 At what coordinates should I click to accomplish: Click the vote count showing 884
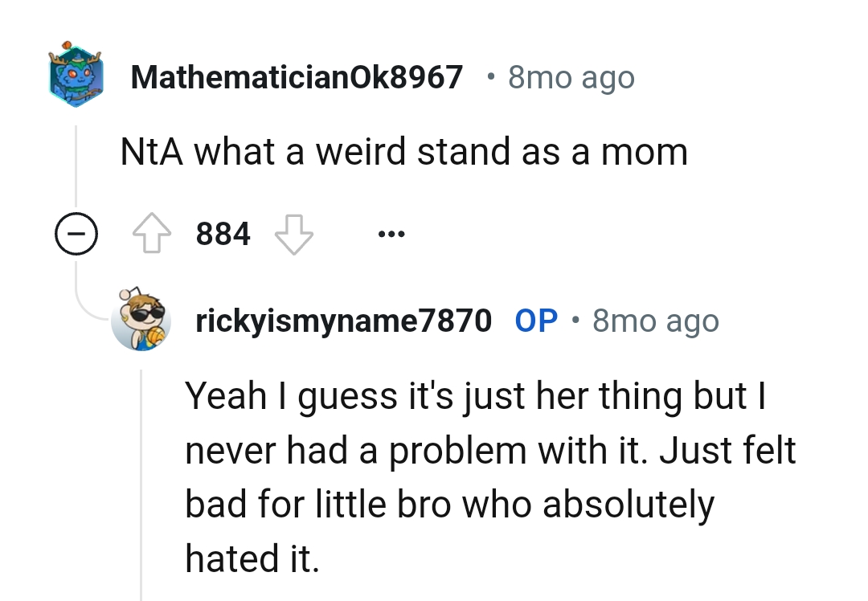(222, 234)
